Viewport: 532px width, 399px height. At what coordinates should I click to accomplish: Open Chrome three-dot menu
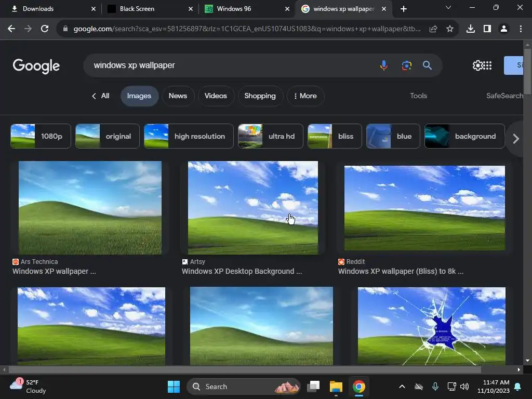[x=521, y=29]
